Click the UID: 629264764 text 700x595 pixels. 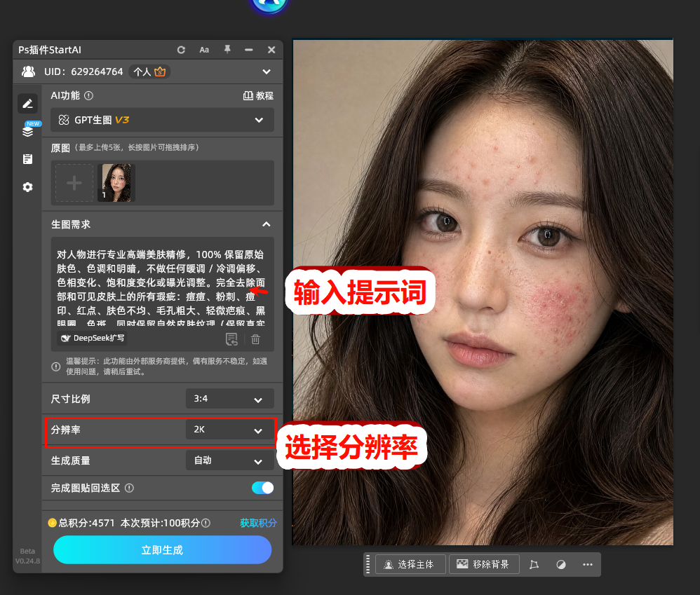tap(83, 71)
